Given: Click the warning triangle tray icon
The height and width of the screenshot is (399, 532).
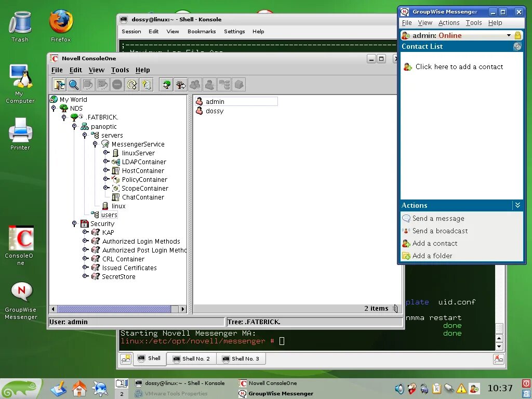Looking at the screenshot, I should point(461,389).
